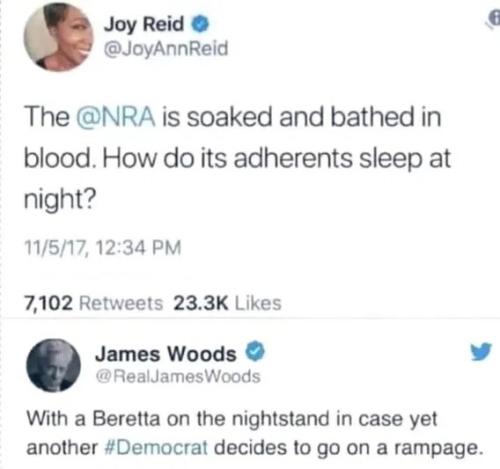Image resolution: width=500 pixels, height=469 pixels.
Task: Click the James Woods display name
Action: click(166, 354)
